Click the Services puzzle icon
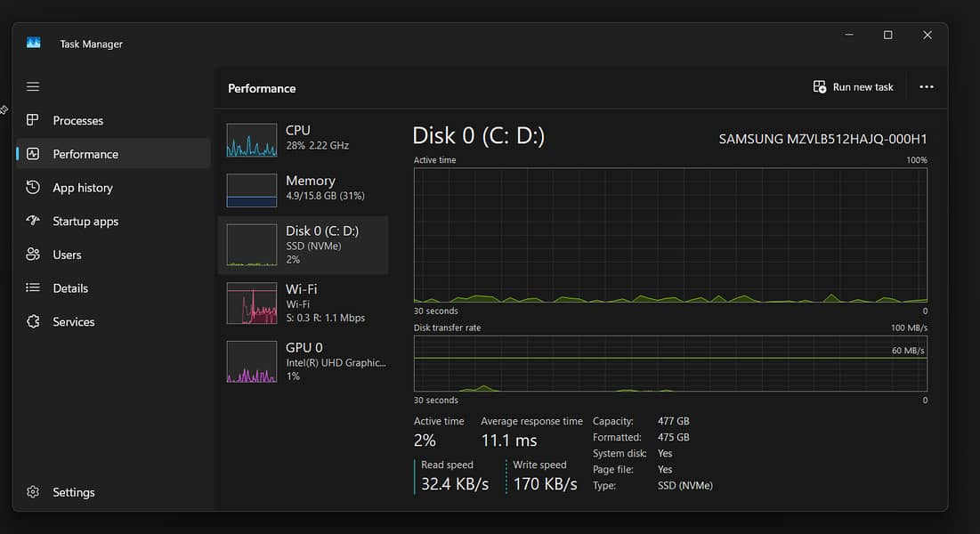Image resolution: width=980 pixels, height=534 pixels. click(x=33, y=321)
